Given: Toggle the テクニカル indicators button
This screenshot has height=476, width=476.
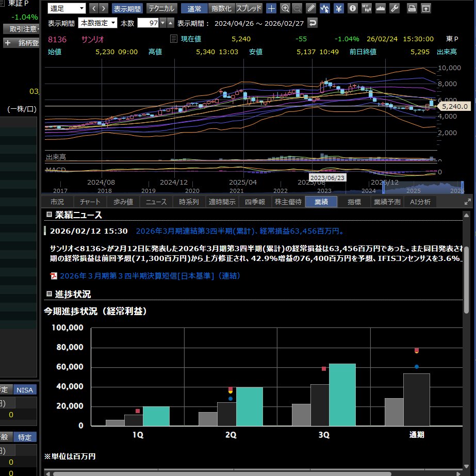Looking at the screenshot, I should pyautogui.click(x=161, y=8).
